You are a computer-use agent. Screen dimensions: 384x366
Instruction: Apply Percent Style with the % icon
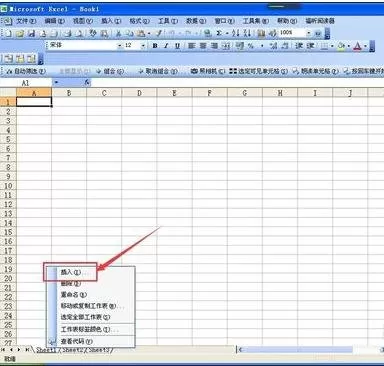(x=251, y=46)
